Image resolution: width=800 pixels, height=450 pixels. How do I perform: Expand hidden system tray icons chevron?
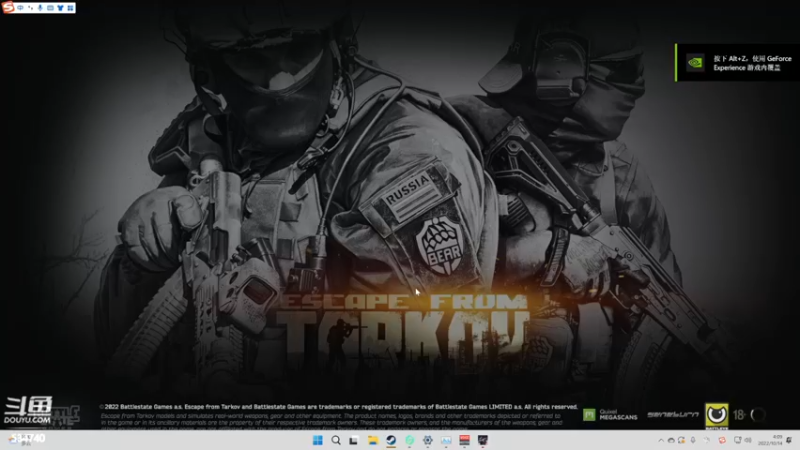tap(661, 440)
